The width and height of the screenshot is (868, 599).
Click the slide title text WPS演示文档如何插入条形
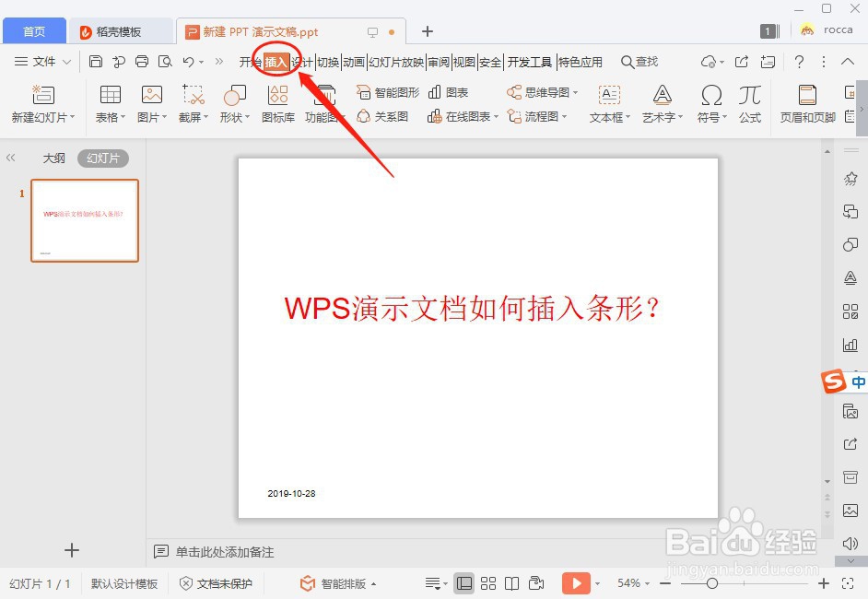click(x=472, y=308)
